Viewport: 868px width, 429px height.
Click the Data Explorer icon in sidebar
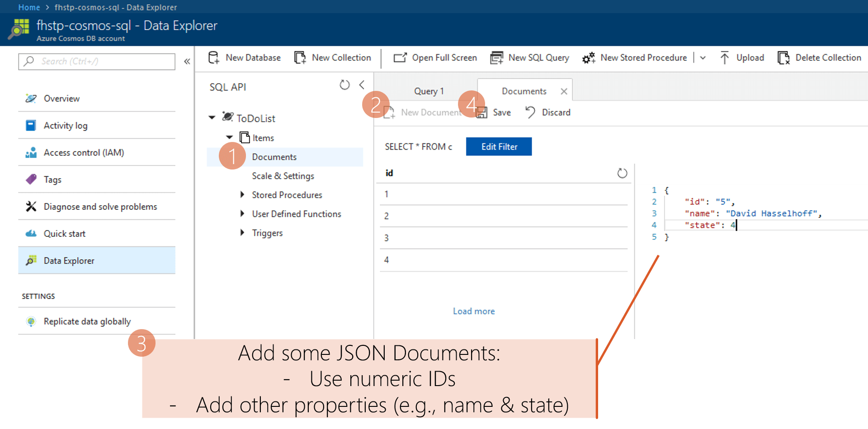[31, 260]
